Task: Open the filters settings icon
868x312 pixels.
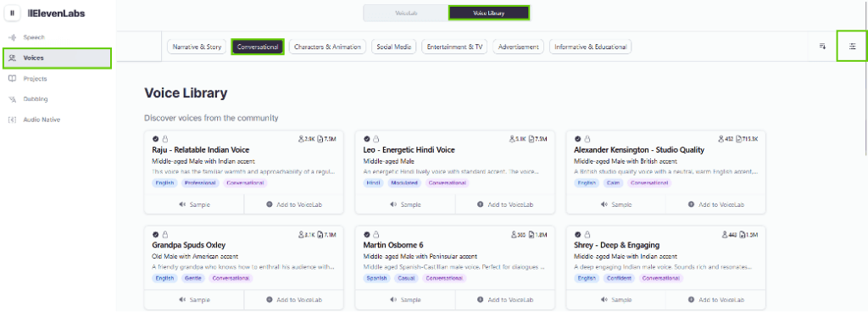Action: click(853, 47)
